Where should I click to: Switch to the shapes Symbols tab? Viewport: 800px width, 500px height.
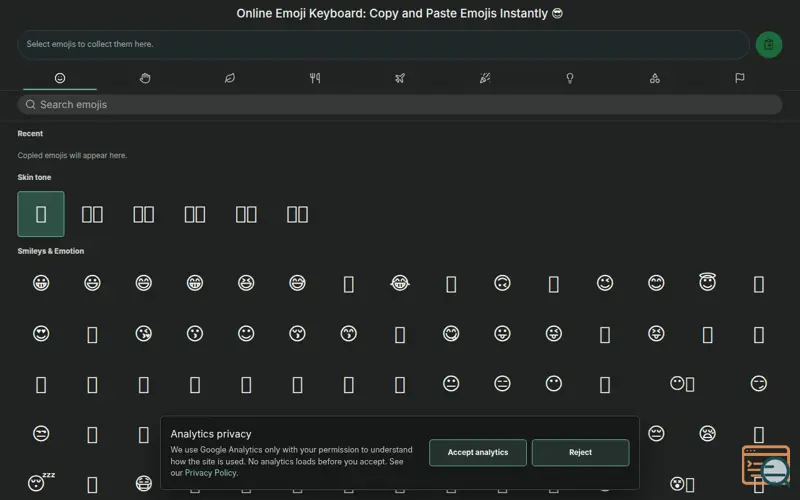point(655,78)
